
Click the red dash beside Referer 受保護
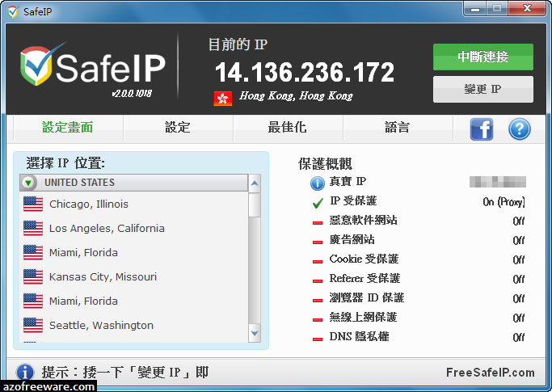coord(318,281)
